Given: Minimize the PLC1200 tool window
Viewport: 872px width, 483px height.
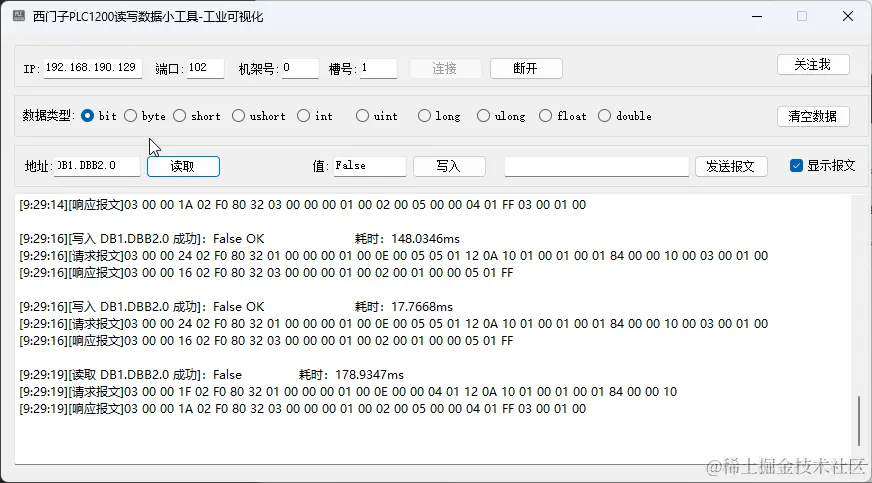Looking at the screenshot, I should point(757,16).
